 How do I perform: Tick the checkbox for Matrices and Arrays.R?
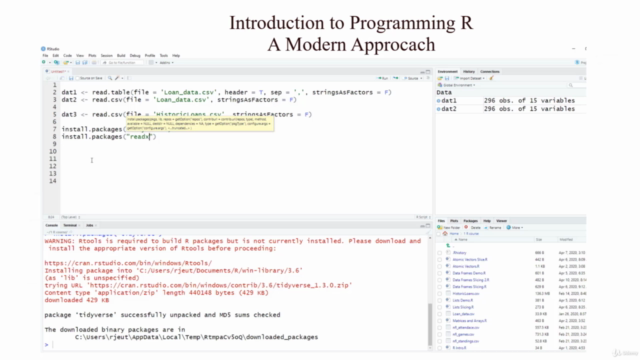(440, 321)
